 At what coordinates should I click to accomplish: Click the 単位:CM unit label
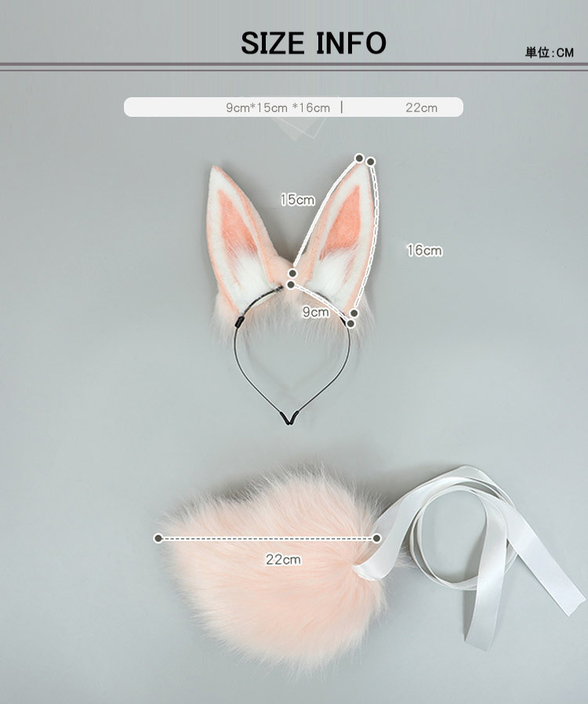[549, 53]
